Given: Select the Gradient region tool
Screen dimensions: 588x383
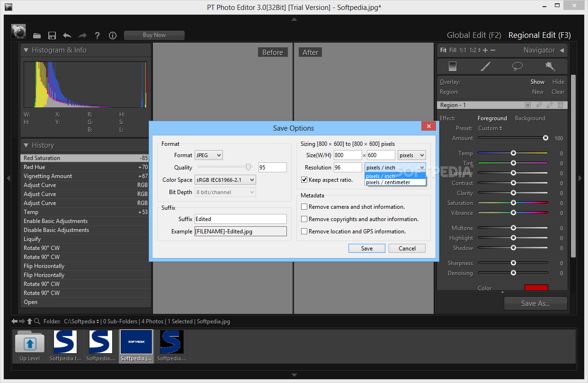Looking at the screenshot, I should pos(453,66).
